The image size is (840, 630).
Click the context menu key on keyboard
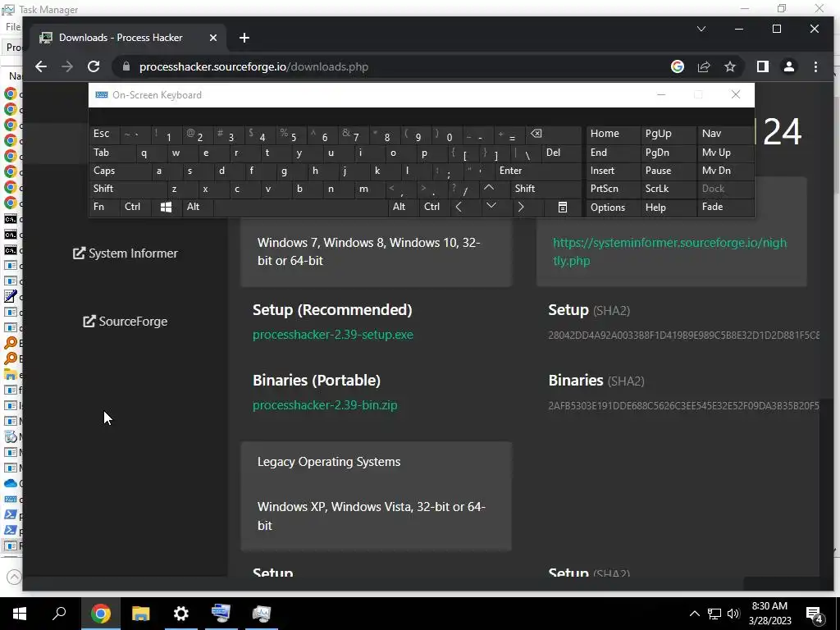pos(562,207)
